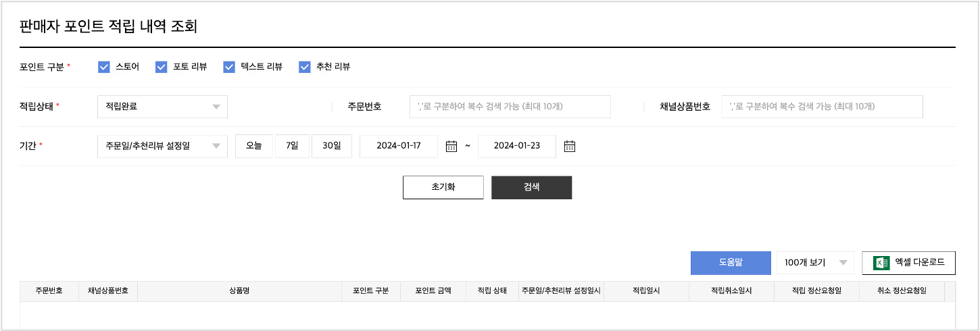
Task: Disable the 텍스트 리뷰 checkbox
Action: [x=229, y=67]
